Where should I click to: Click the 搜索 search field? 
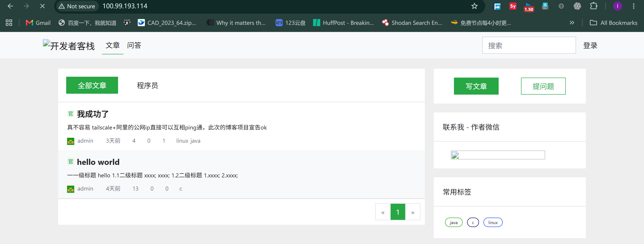(x=529, y=45)
